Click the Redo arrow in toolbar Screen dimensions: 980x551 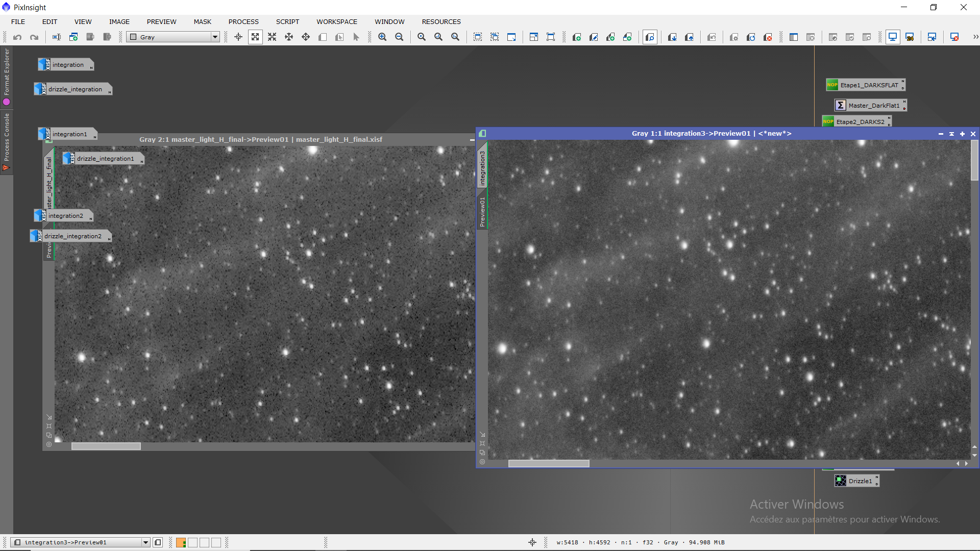click(x=34, y=37)
